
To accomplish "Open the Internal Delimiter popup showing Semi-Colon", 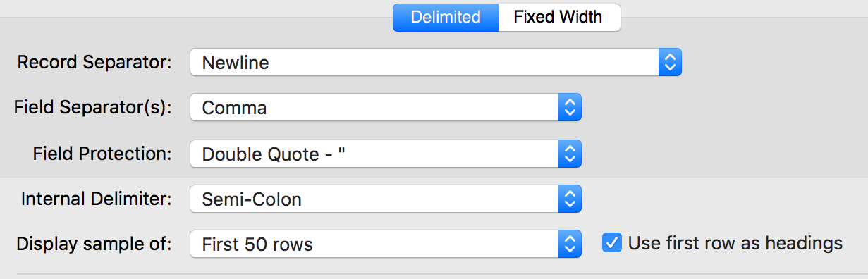I will click(x=386, y=199).
